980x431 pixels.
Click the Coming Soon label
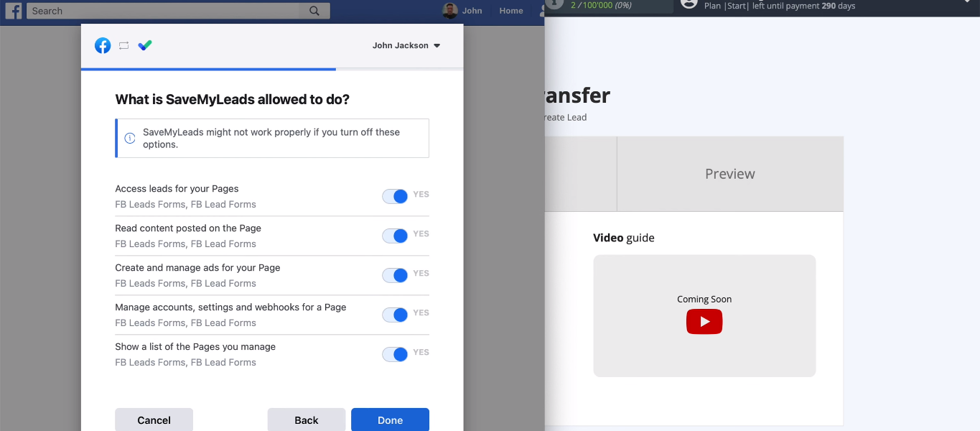click(x=704, y=300)
